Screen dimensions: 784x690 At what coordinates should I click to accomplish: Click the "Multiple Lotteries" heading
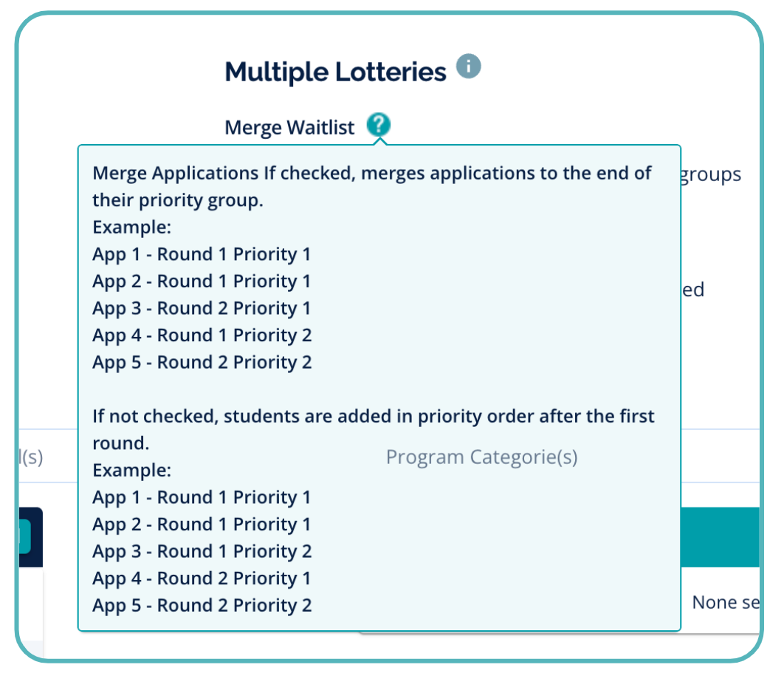coord(335,72)
